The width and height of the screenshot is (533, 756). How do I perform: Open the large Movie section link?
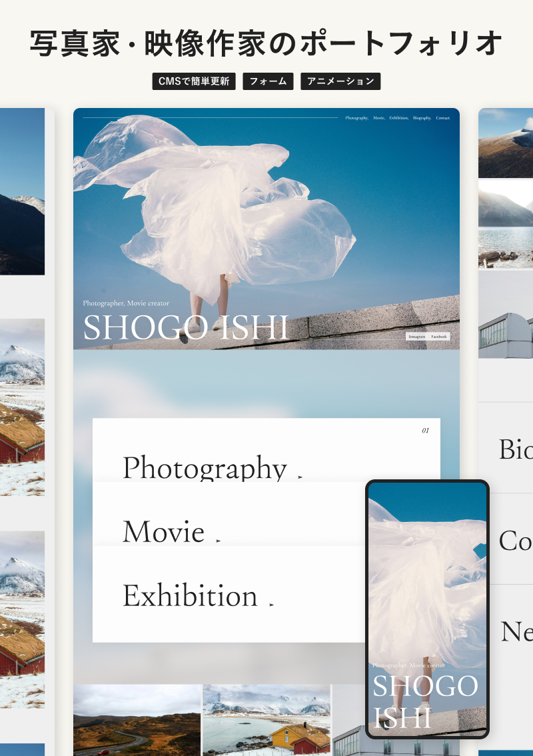click(164, 531)
